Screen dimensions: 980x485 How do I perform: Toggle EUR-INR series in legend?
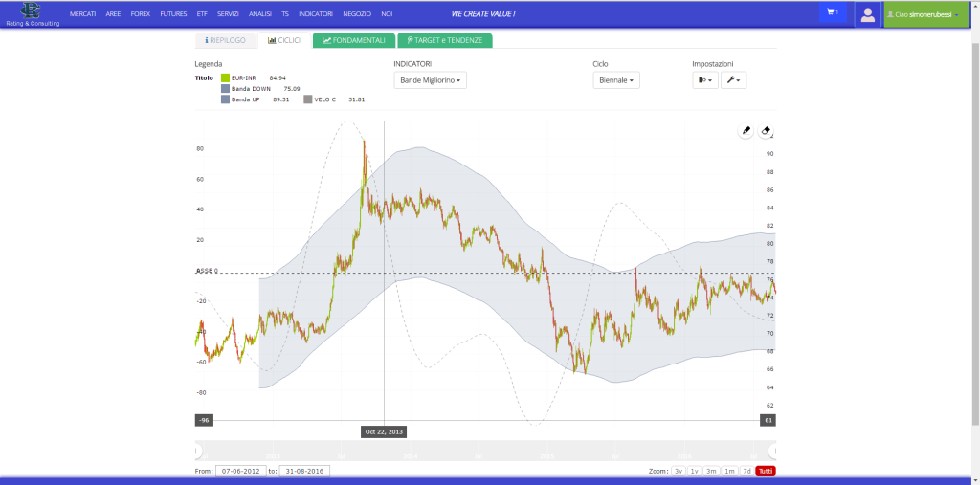[225, 77]
